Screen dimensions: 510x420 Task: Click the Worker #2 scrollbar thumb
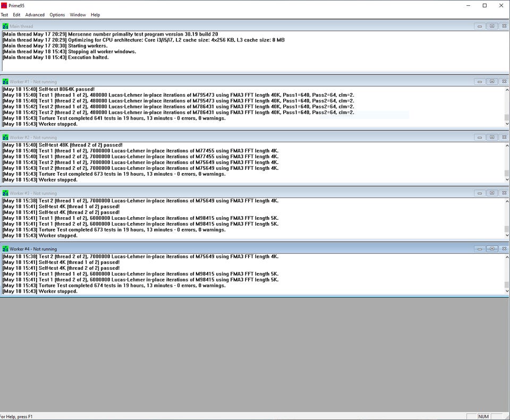point(506,173)
